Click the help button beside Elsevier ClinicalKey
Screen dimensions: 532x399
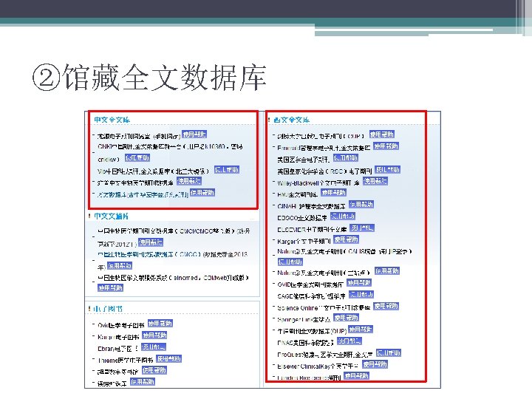coord(375,364)
